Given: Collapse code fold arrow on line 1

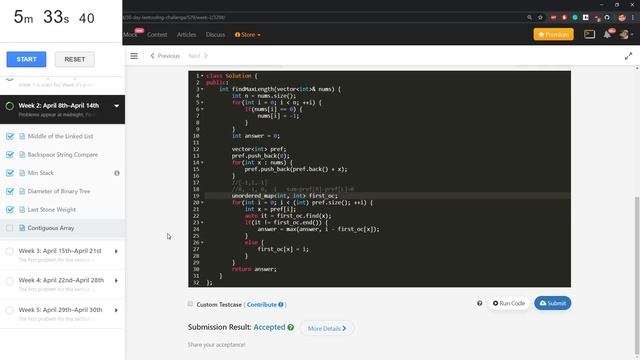Looking at the screenshot, I should pos(202,76).
